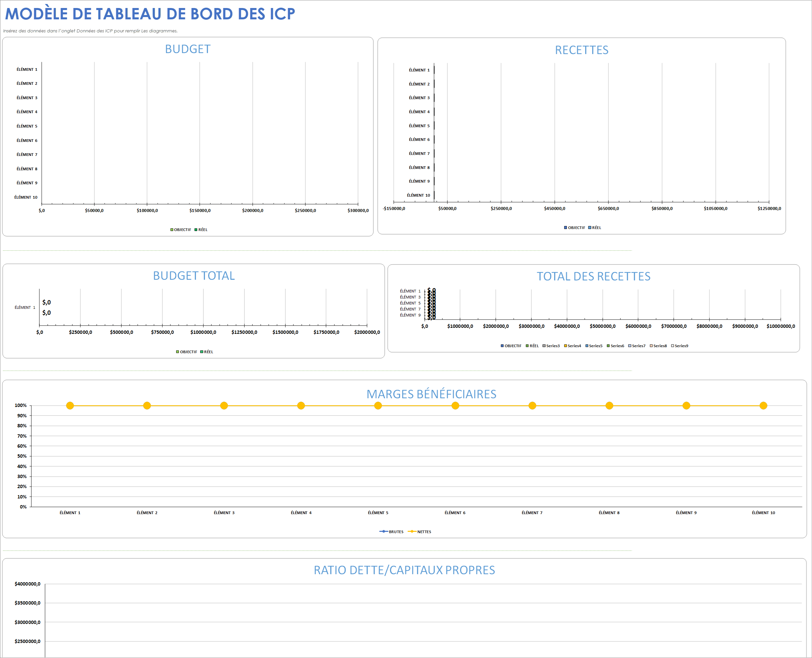Select ÉLÉMENT 9 category label in MARGES BÉNÉFICIAIRES
Viewport: 812px width, 658px height.
tap(686, 513)
